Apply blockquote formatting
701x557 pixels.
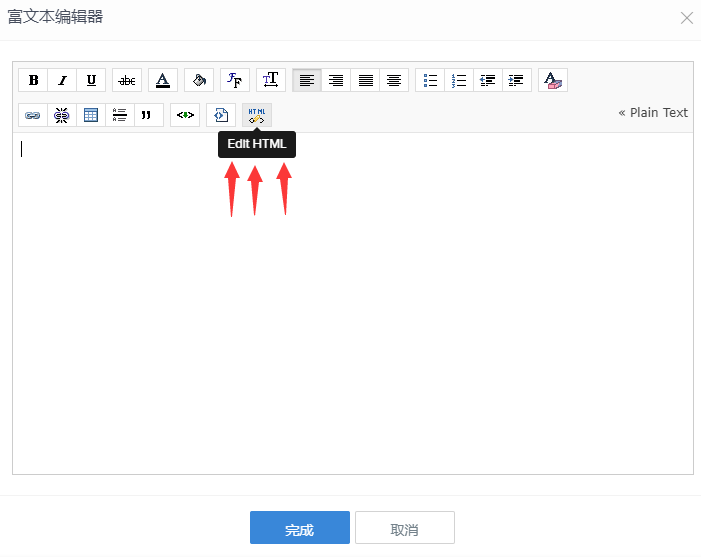149,115
